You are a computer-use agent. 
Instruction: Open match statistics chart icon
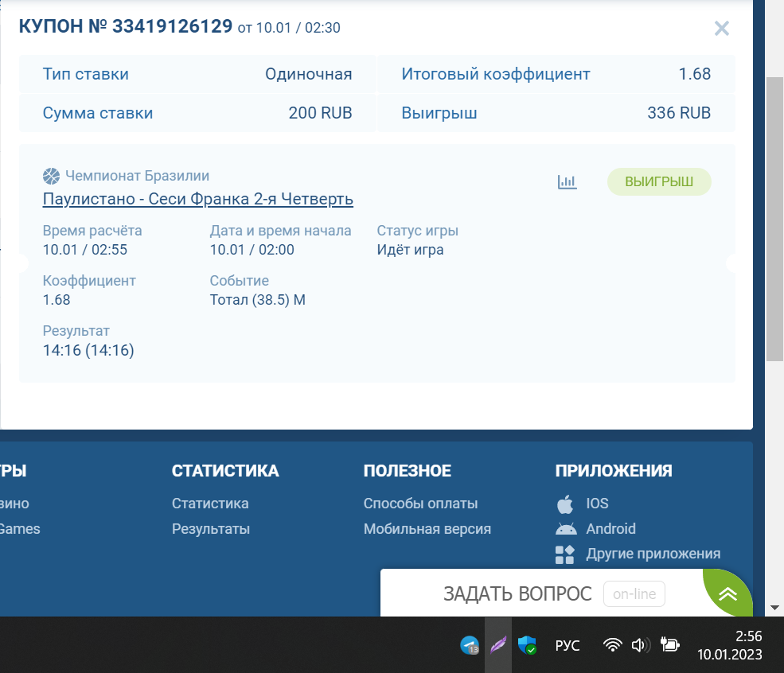point(567,182)
